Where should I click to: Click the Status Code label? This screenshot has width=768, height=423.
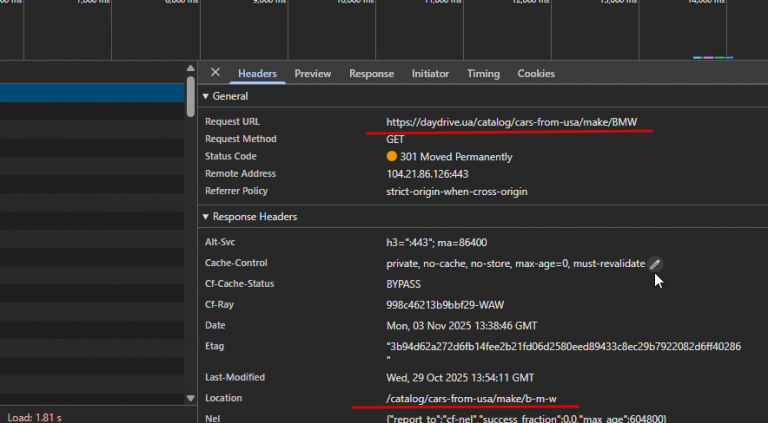coord(230,156)
